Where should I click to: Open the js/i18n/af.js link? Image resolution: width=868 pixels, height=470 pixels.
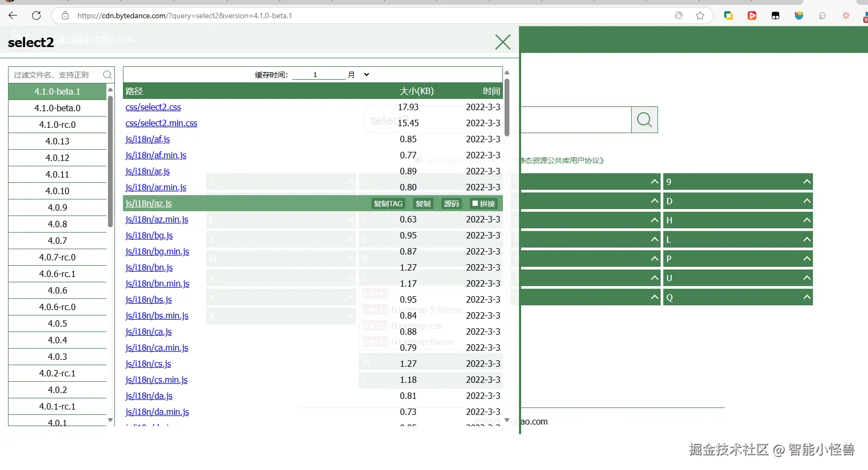(x=148, y=139)
